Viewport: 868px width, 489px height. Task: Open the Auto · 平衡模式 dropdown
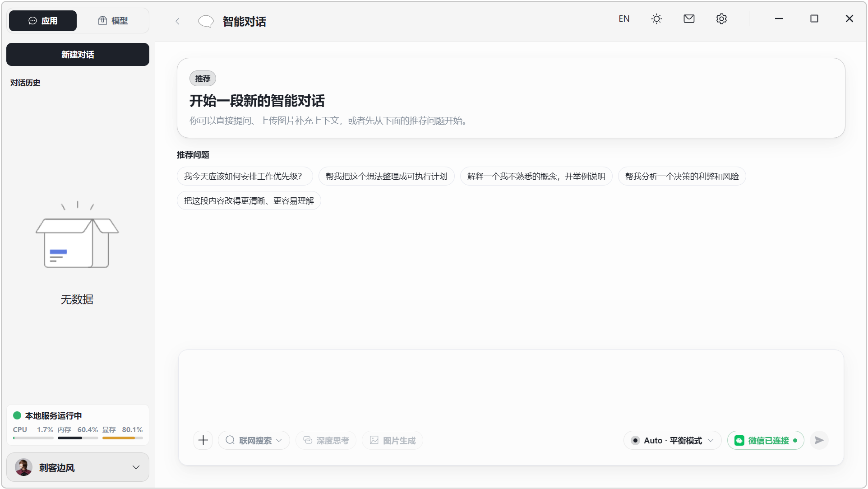(672, 440)
